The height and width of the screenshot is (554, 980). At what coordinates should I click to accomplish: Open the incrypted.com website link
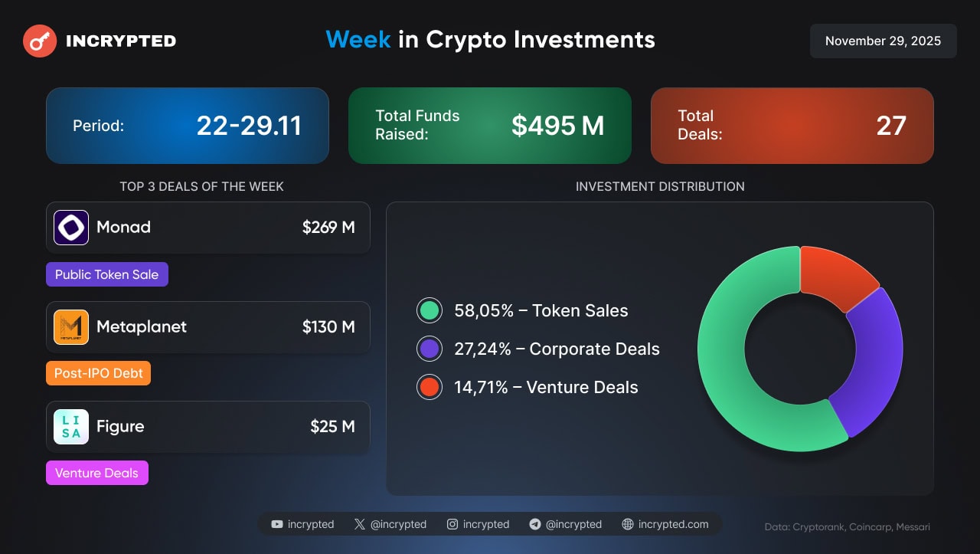point(673,525)
